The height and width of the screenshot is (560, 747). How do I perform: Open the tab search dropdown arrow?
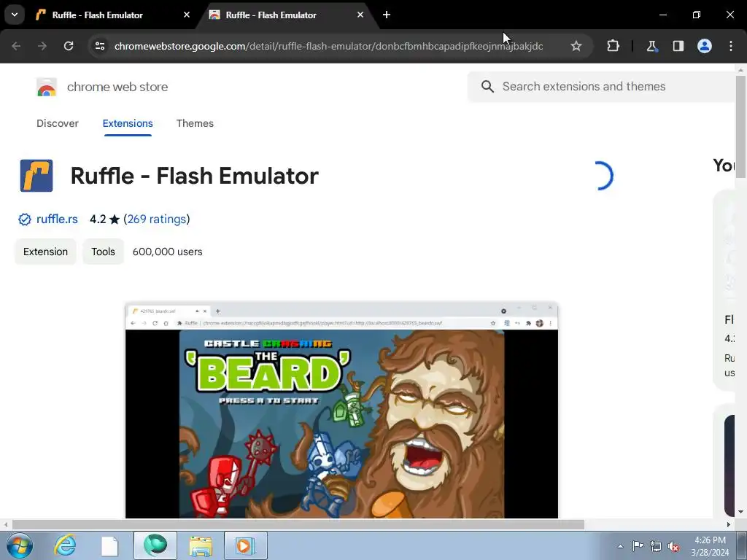click(x=15, y=15)
